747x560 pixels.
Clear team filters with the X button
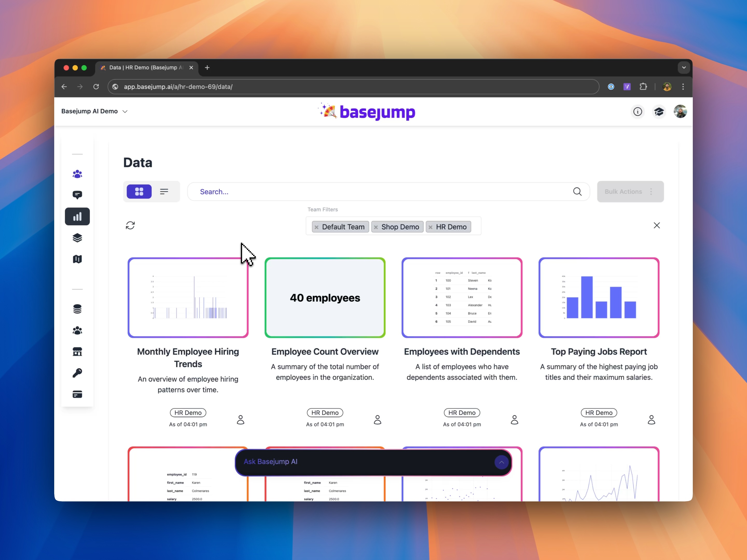point(657,226)
